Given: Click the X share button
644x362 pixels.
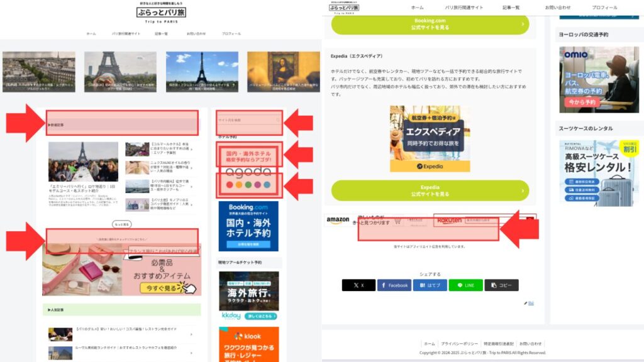Looking at the screenshot, I should click(358, 285).
